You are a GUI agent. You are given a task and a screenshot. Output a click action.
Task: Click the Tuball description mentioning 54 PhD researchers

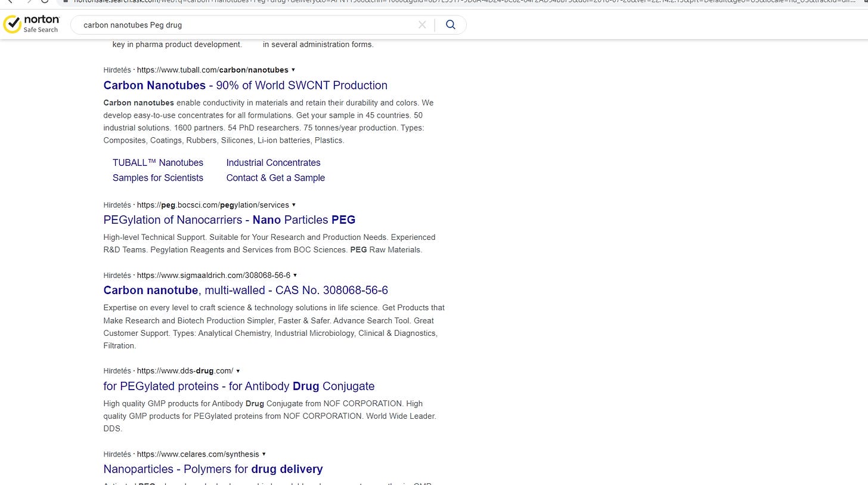pyautogui.click(x=268, y=122)
